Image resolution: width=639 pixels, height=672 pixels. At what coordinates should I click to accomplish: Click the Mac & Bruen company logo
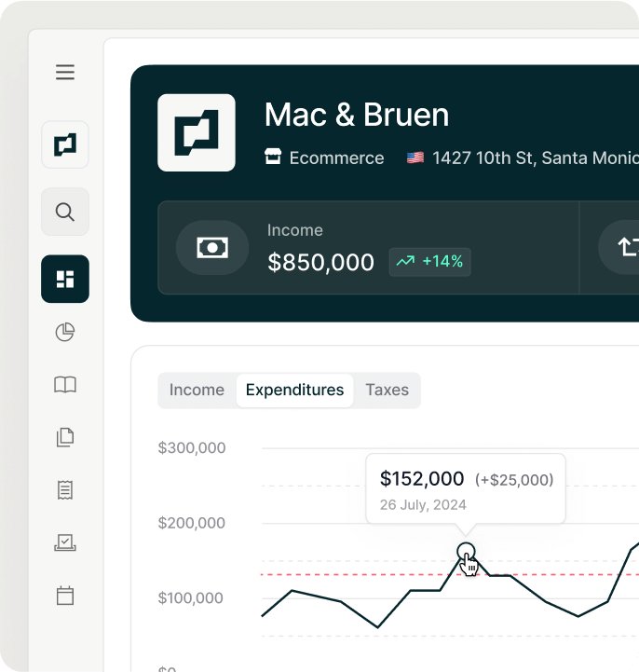[197, 132]
